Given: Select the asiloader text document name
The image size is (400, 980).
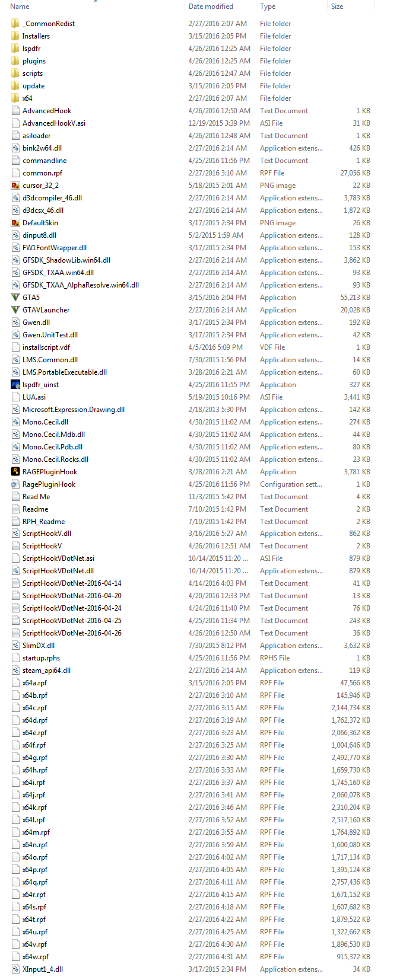Looking at the screenshot, I should [x=37, y=136].
